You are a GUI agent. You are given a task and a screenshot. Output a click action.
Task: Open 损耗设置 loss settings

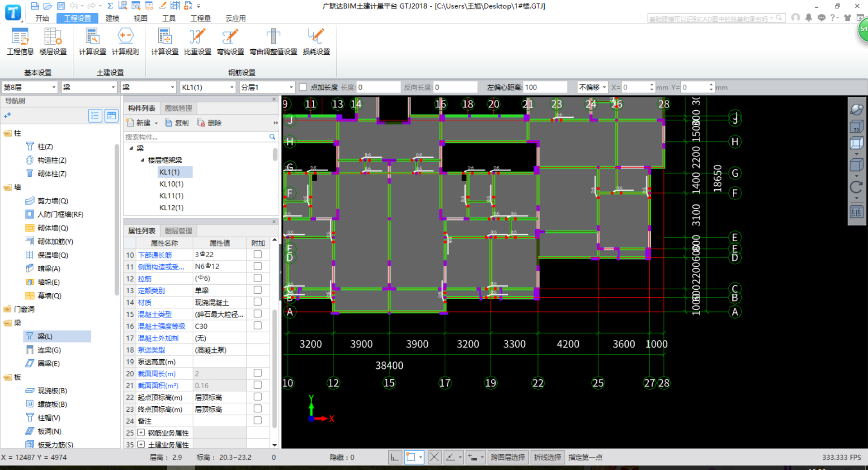[316, 42]
